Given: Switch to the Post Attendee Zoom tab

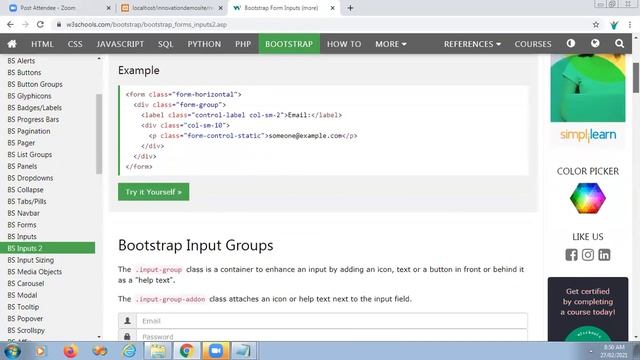Looking at the screenshot, I should tap(60, 8).
